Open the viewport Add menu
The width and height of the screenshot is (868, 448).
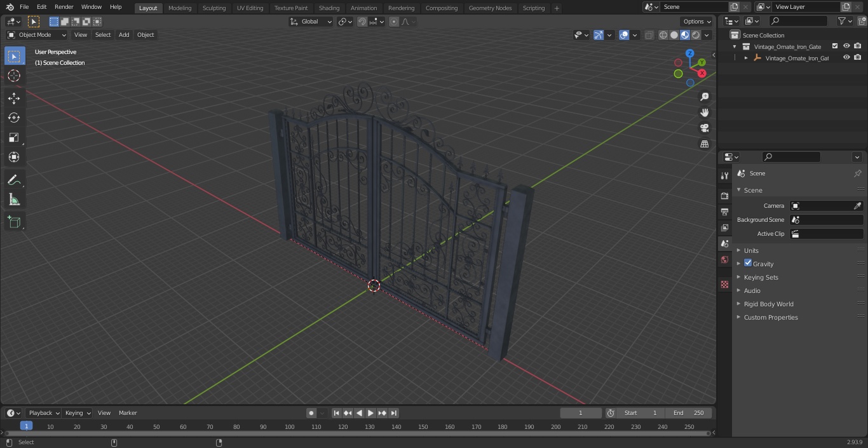pyautogui.click(x=124, y=35)
